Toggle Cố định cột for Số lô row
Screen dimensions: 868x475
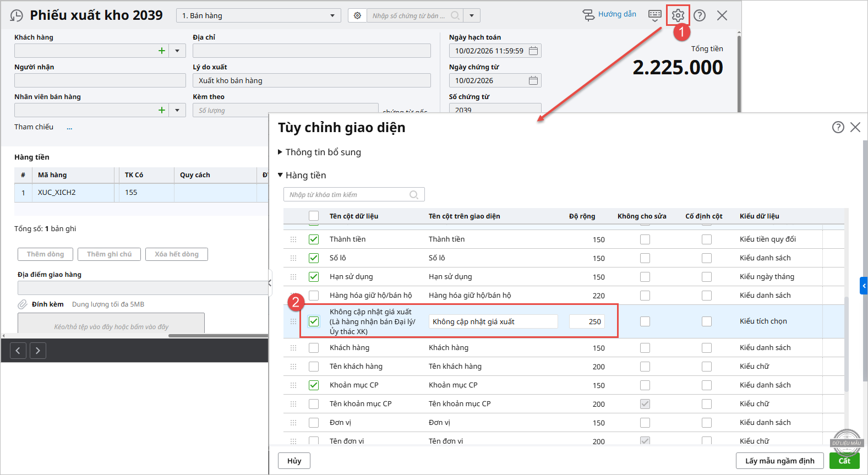(x=707, y=258)
